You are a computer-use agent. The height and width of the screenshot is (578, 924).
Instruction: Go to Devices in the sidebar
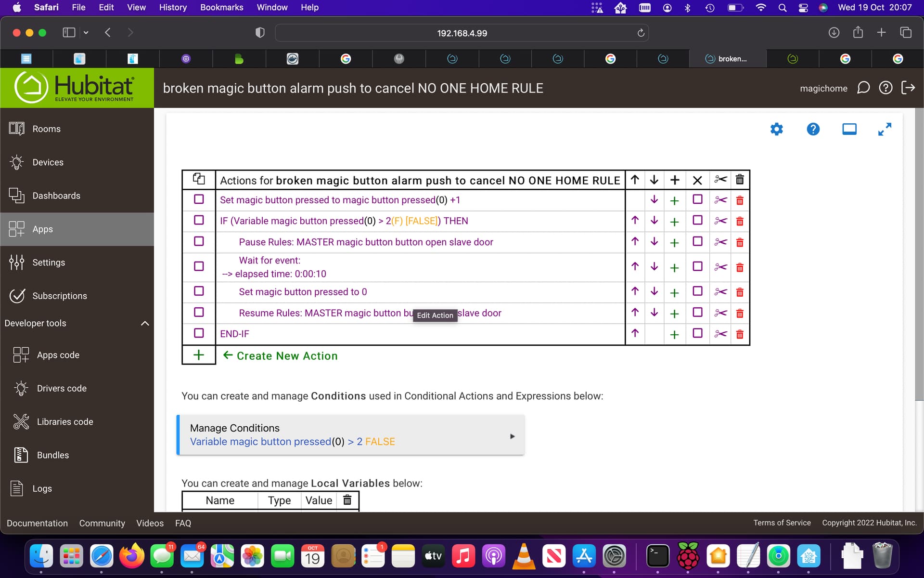(48, 162)
